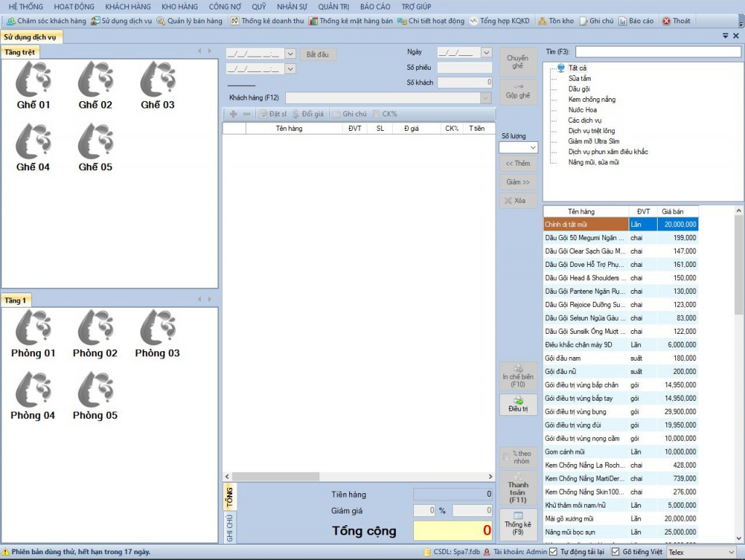745x560 pixels.
Task: Open the Ngày date dropdown
Action: pos(486,52)
